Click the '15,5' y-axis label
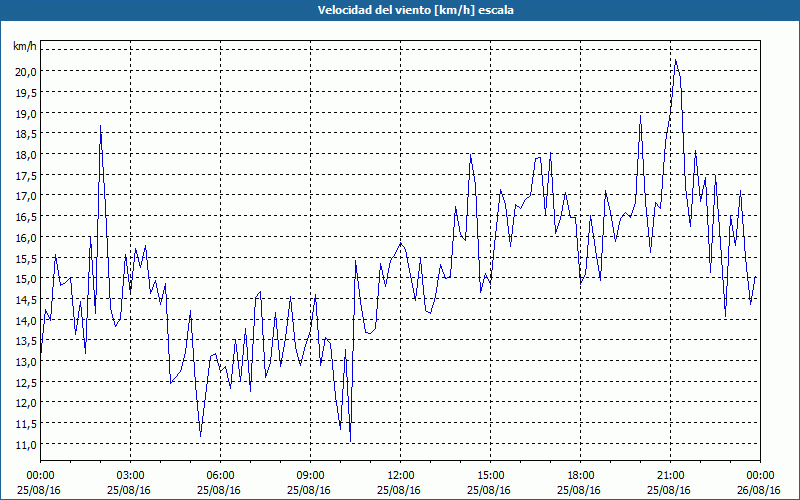Screen dimensions: 800x500 coord(26,259)
